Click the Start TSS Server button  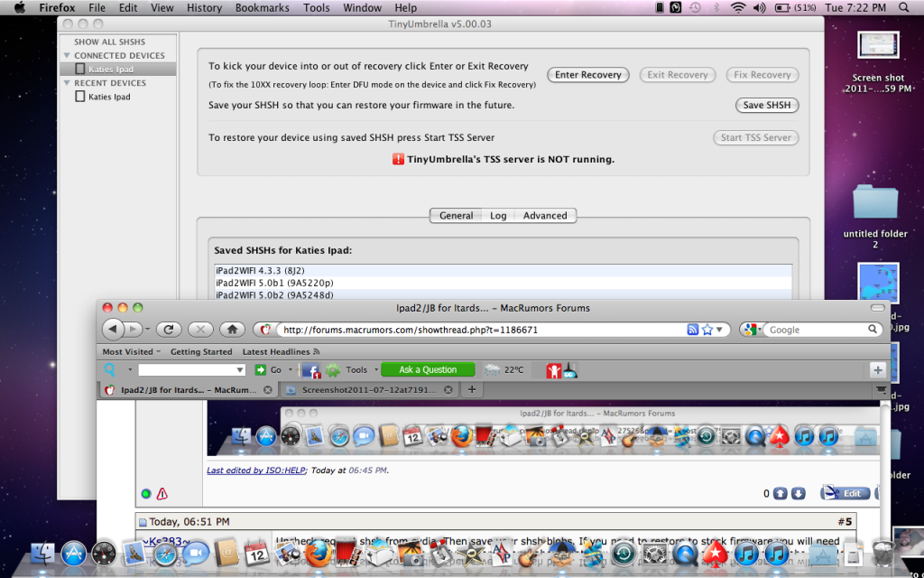(756, 137)
